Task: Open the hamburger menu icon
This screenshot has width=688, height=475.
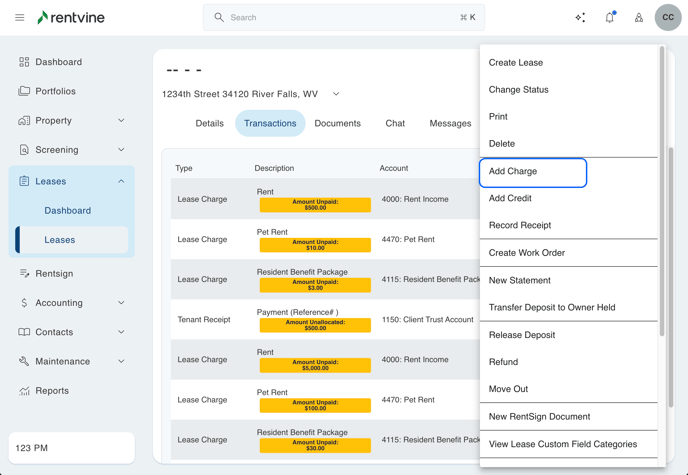Action: pyautogui.click(x=19, y=18)
